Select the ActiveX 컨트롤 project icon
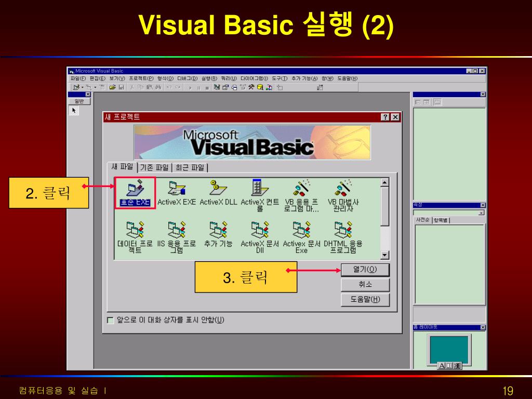This screenshot has height=399, width=532. (x=260, y=196)
